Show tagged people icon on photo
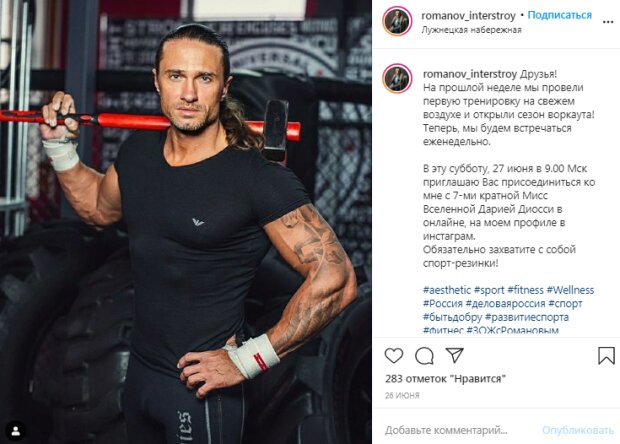The width and height of the screenshot is (620, 444). coord(16,431)
